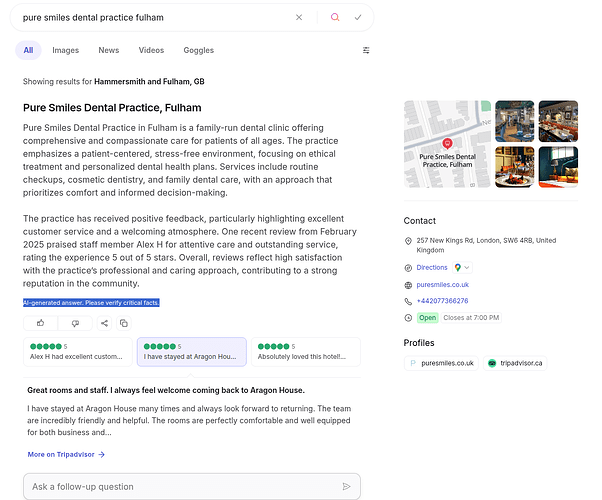Viewport: 602px width, 500px height.
Task: Share the AI-generated answer
Action: [104, 323]
